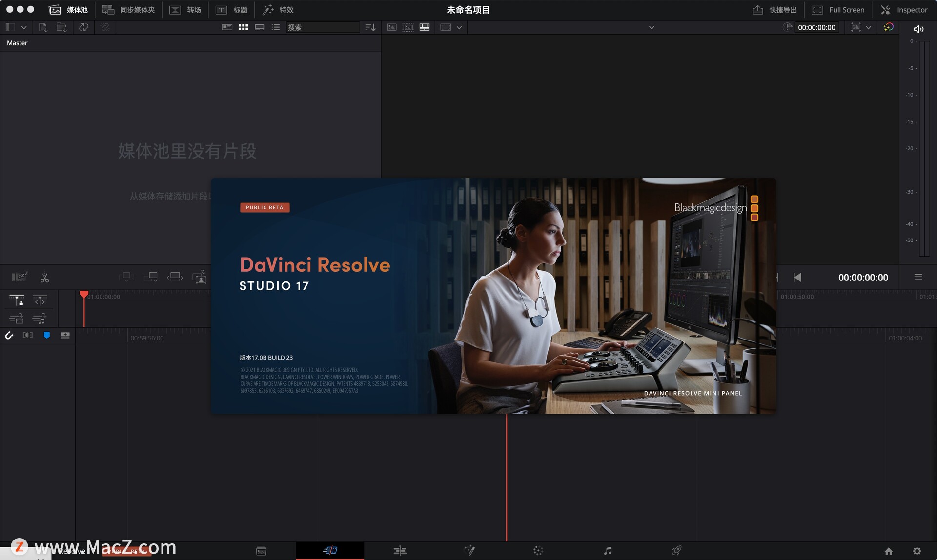Screen dimensions: 937x560
Task: Open the Transitions (转场) panel
Action: pos(185,10)
